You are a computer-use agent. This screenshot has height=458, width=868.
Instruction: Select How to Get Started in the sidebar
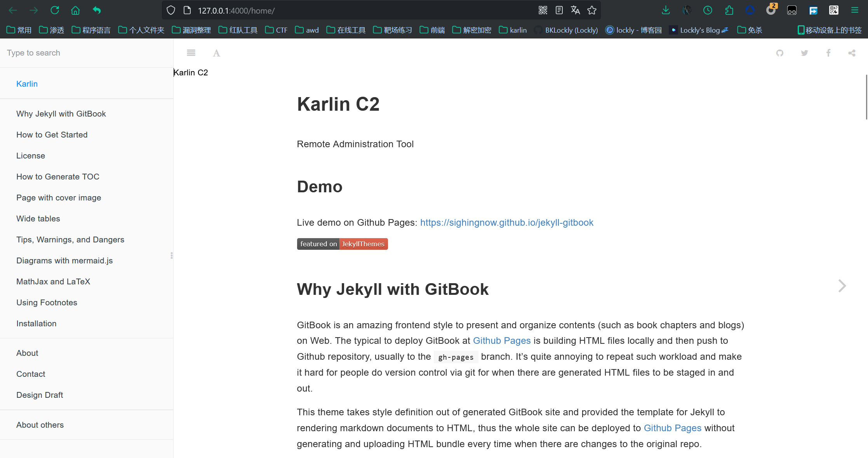(52, 134)
